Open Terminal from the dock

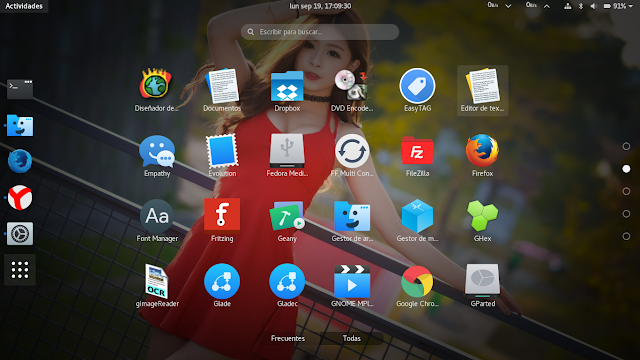pos(20,89)
